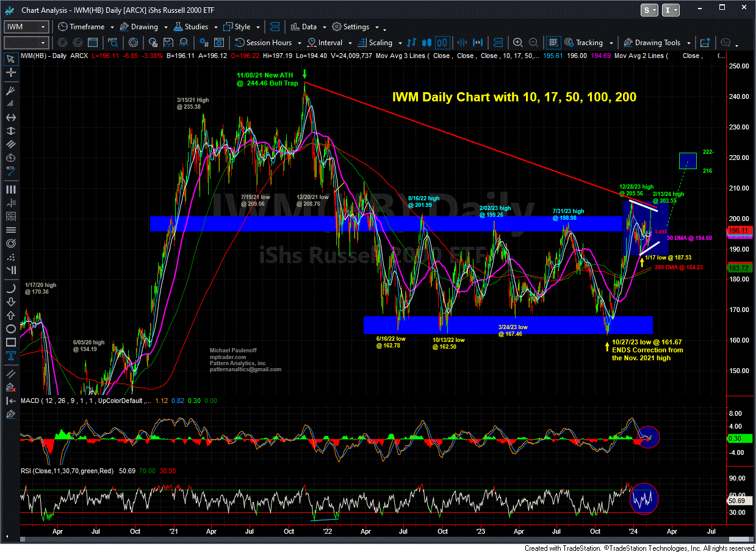
Task: Click the Interval button
Action: pos(324,43)
